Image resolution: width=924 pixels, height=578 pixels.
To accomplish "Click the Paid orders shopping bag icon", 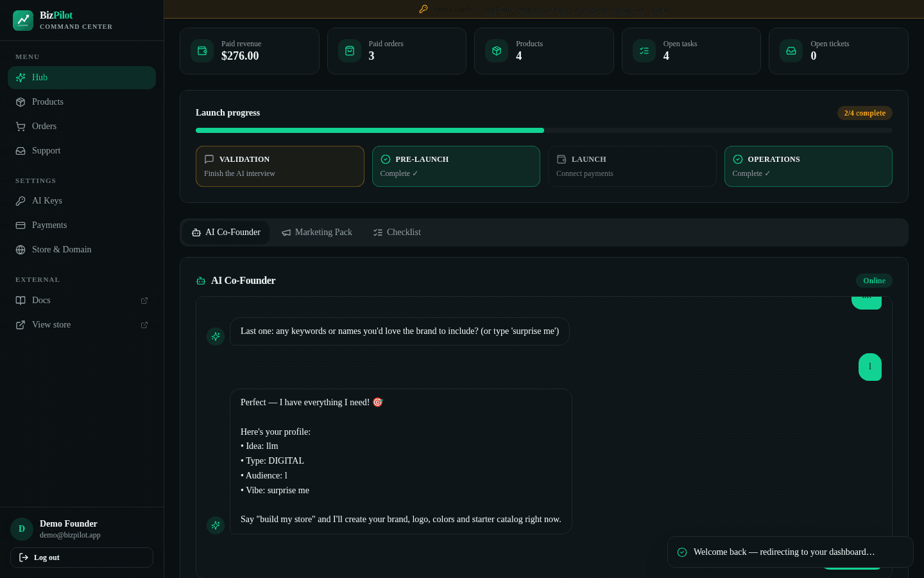I will coord(350,51).
